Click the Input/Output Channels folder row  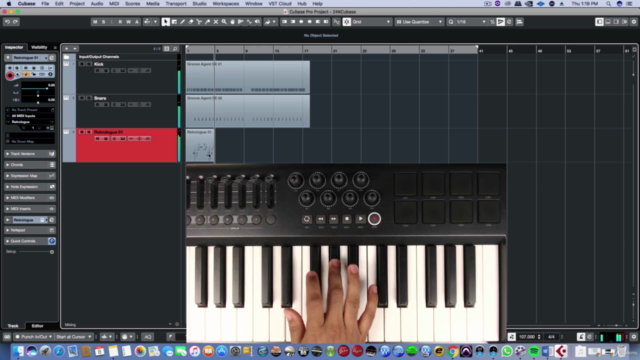click(121, 57)
